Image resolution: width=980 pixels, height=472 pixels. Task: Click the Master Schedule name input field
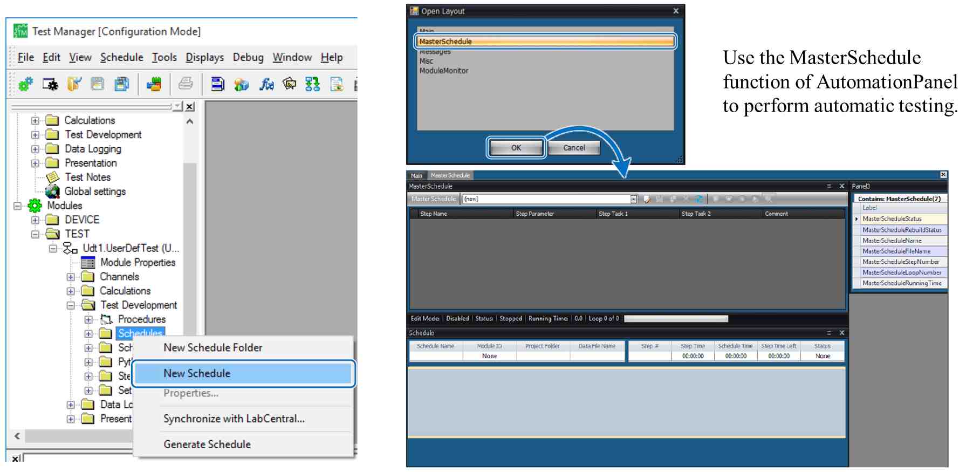547,199
